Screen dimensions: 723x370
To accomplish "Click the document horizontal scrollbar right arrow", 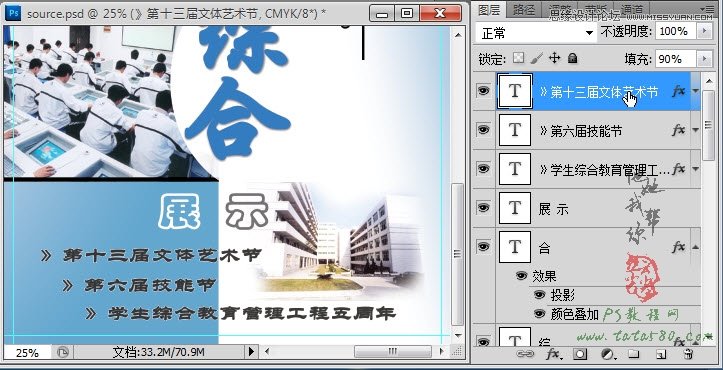I will point(441,352).
